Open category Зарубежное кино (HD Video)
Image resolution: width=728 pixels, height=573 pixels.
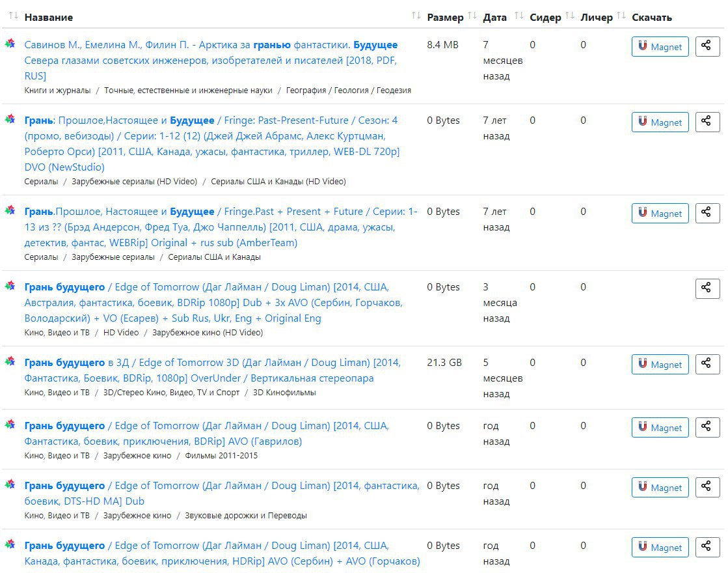coord(208,332)
